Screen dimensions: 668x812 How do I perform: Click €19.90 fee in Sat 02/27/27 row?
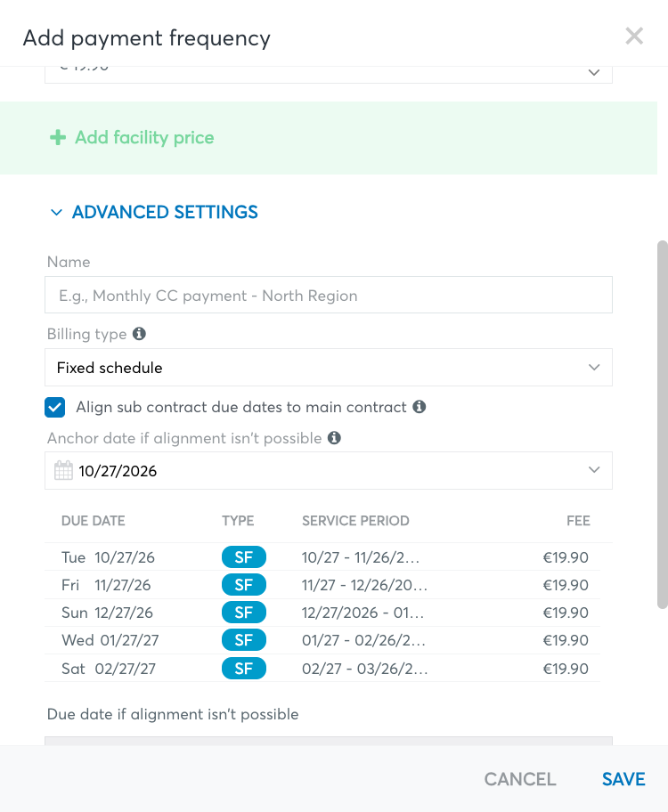566,669
